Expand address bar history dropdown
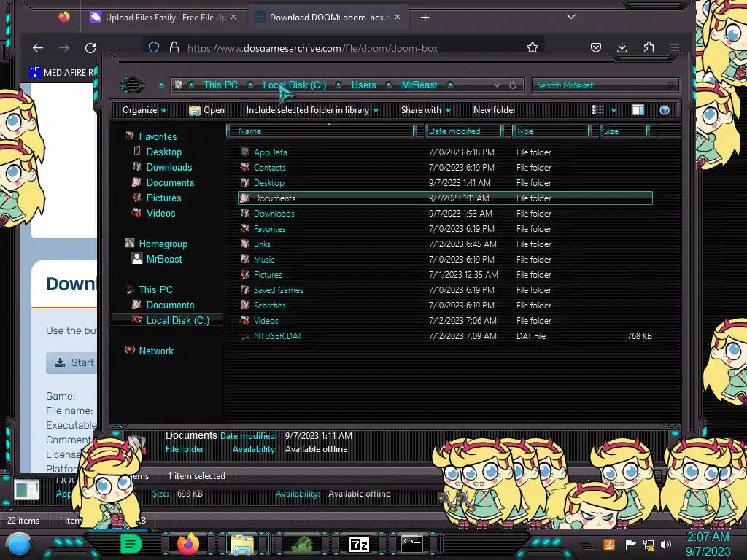This screenshot has height=560, width=747. (x=497, y=85)
